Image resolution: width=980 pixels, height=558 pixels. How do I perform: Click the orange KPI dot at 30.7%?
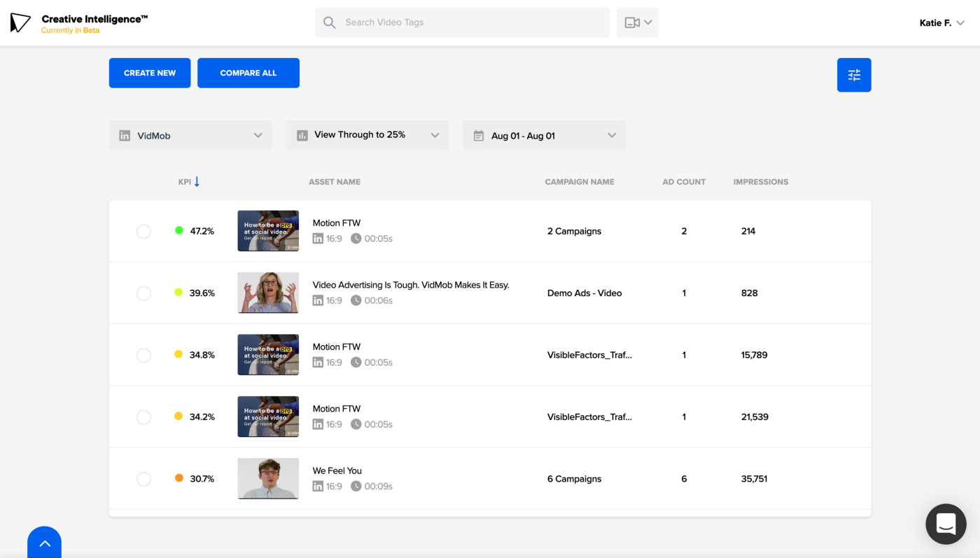[178, 478]
